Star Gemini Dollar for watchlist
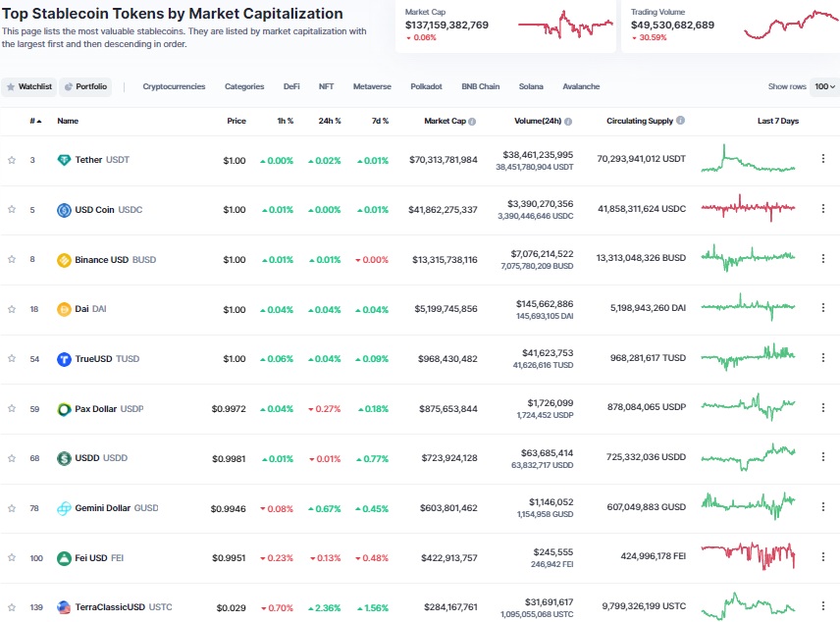 coord(12,508)
